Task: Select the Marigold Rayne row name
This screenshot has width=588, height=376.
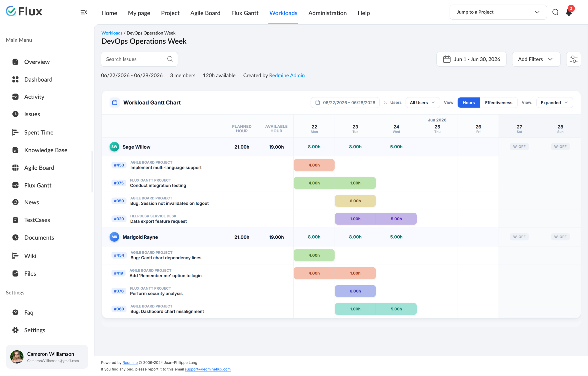Action: click(x=140, y=237)
